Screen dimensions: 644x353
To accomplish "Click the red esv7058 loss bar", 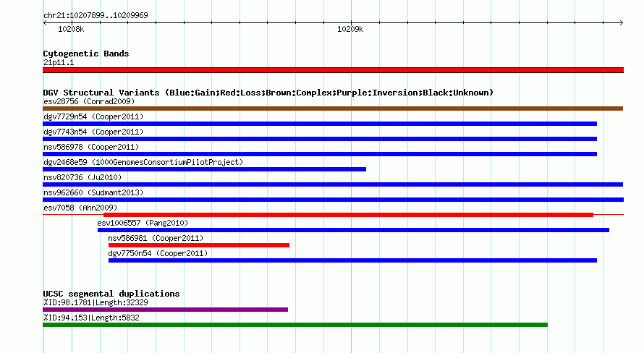I will 348,215.
